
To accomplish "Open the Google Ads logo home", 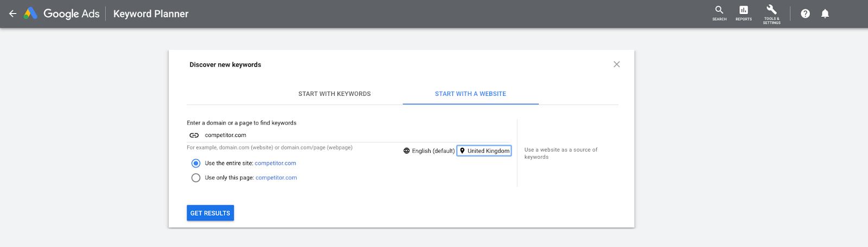I will 62,14.
